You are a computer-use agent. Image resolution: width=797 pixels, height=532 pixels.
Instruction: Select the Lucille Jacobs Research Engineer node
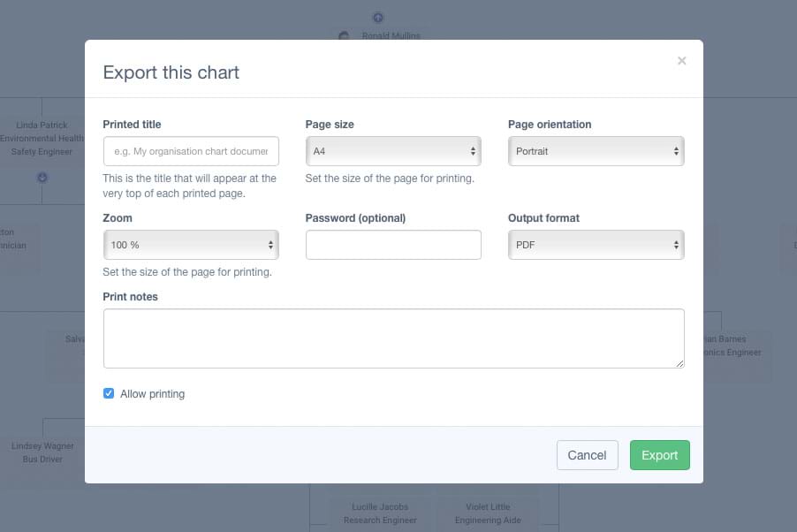point(380,513)
